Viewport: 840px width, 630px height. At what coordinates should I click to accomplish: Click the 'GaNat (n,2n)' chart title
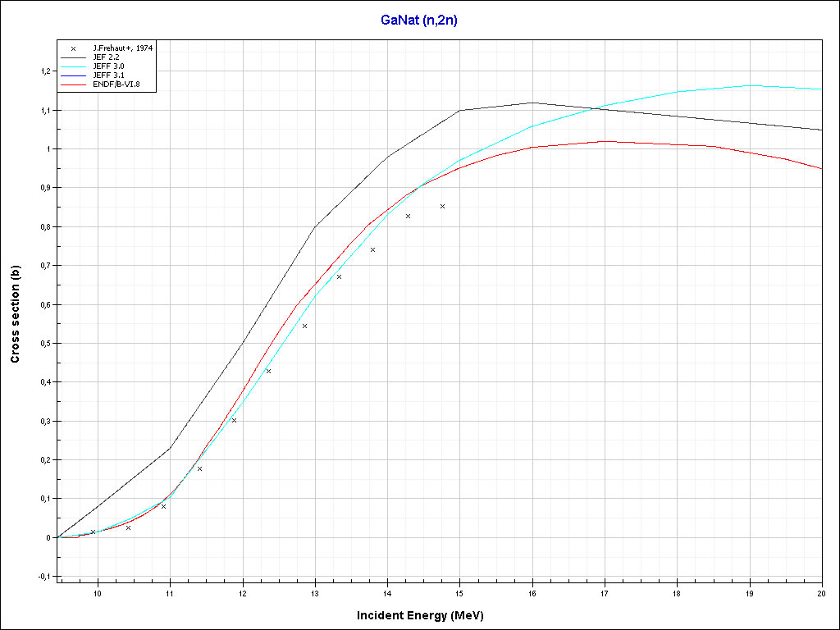tap(419, 21)
